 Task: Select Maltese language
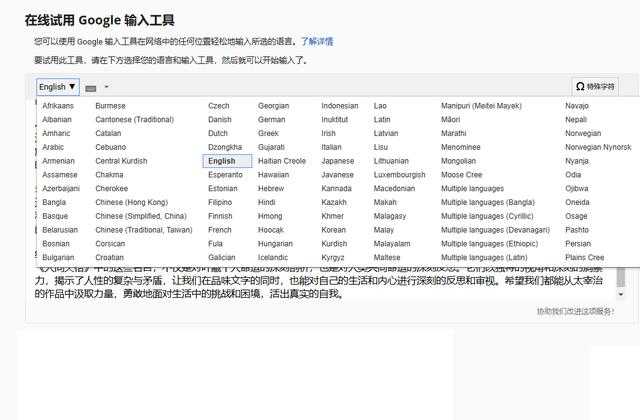[x=387, y=258]
